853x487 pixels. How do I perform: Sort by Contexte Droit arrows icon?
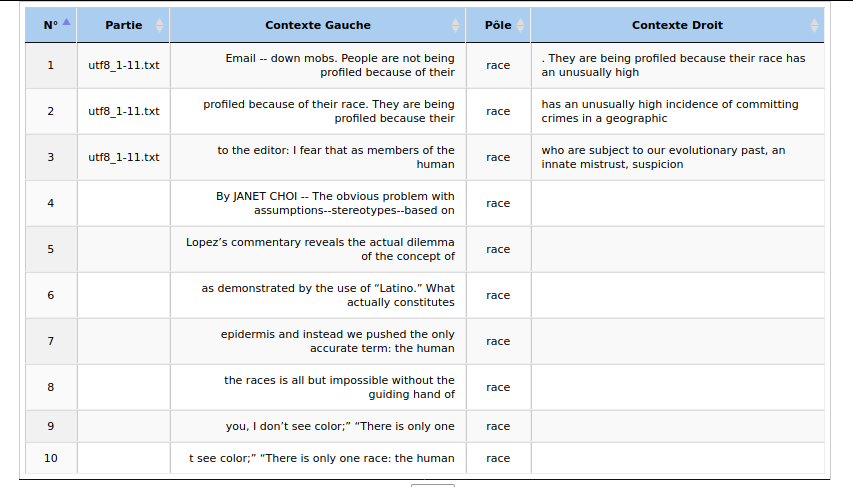(814, 25)
